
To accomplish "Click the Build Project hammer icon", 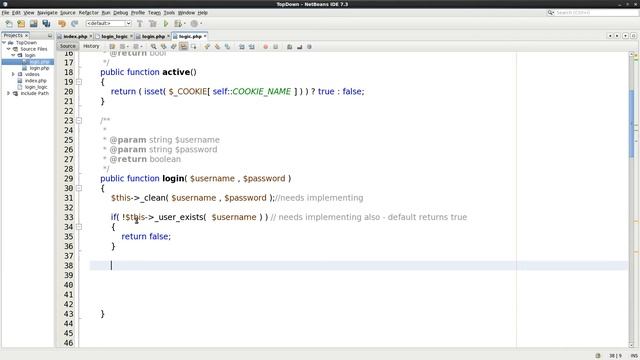I will (140, 24).
